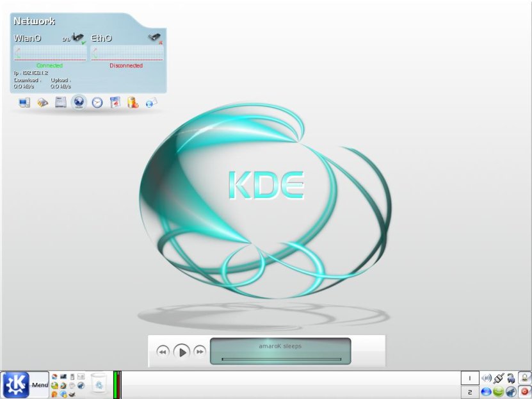Launch the pale gray quick-launch icon
The image size is (532, 399).
72,386
